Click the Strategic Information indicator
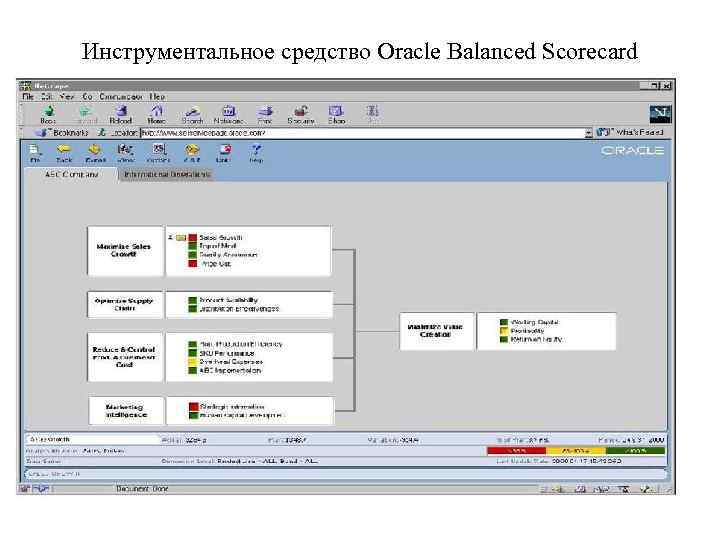This screenshot has height=540, width=720. pyautogui.click(x=232, y=407)
